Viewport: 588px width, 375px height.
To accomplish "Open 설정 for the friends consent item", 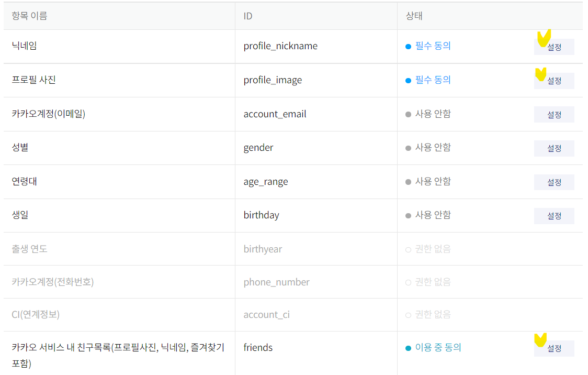I will click(x=554, y=348).
